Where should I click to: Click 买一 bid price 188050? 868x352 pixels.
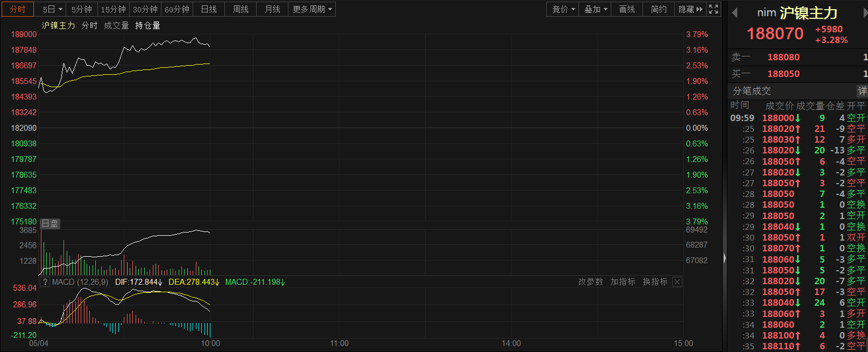click(784, 74)
